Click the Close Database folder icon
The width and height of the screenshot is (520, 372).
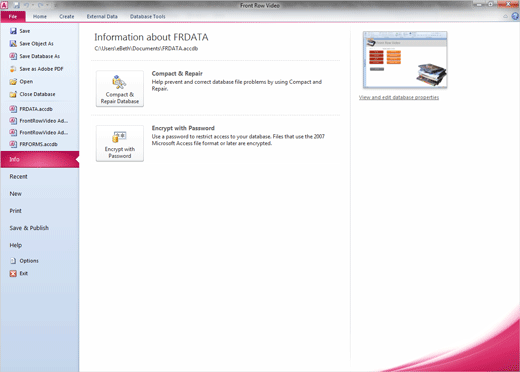13,94
